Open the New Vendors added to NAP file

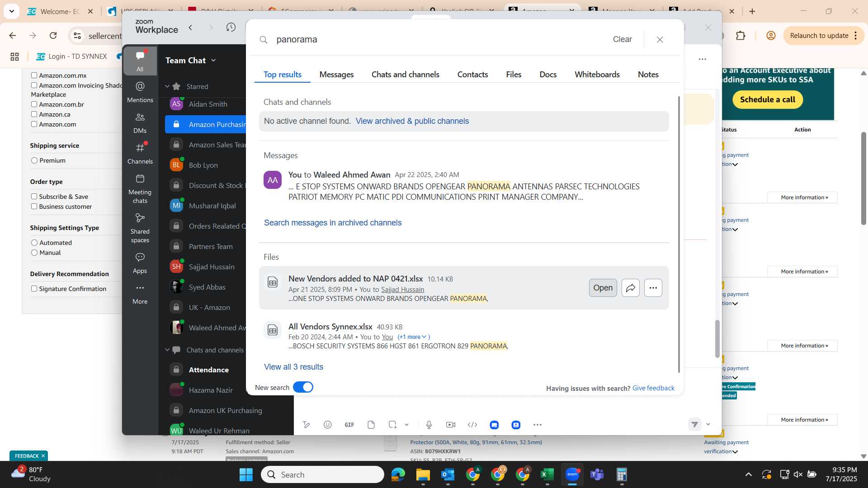(603, 288)
